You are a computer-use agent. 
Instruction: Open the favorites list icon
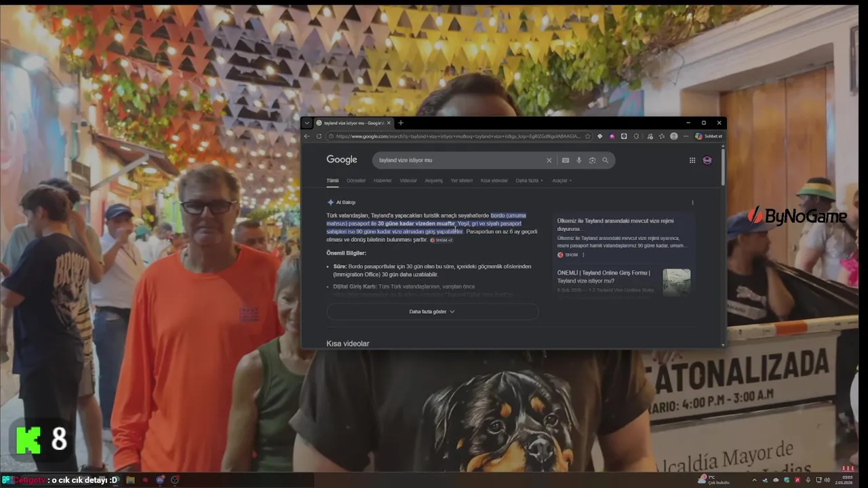(661, 136)
